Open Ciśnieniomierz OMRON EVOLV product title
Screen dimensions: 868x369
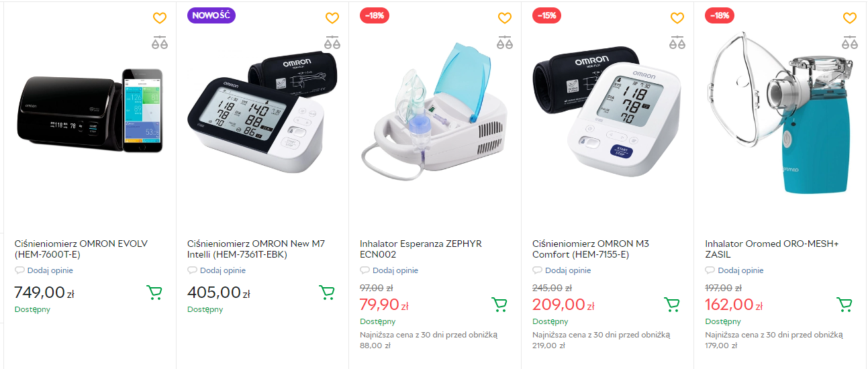tap(81, 249)
